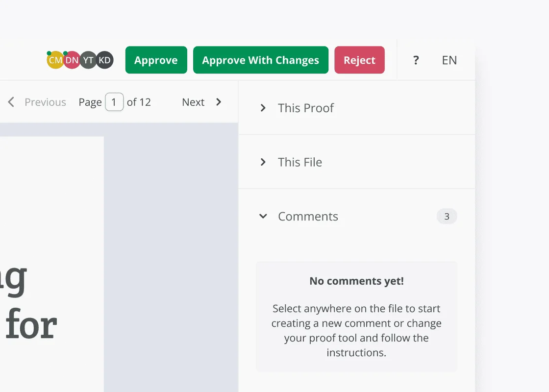Go to the Next page

coord(193,102)
